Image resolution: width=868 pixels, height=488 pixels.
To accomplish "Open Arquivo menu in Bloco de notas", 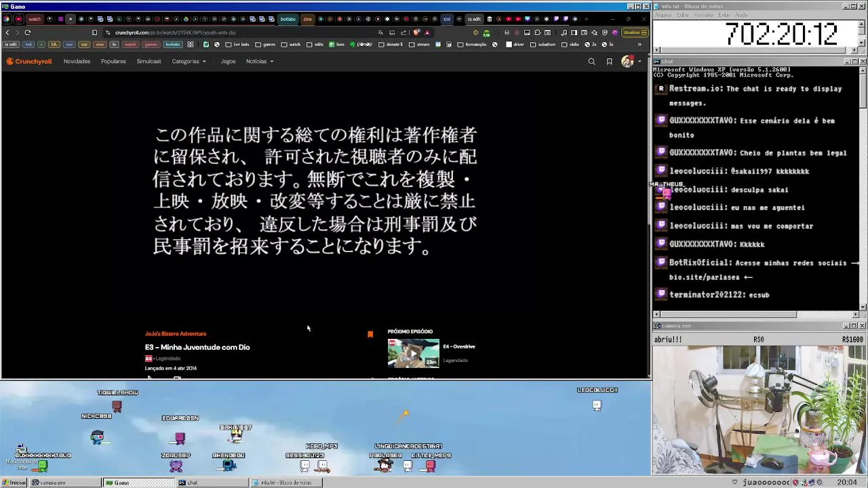I will (663, 15).
